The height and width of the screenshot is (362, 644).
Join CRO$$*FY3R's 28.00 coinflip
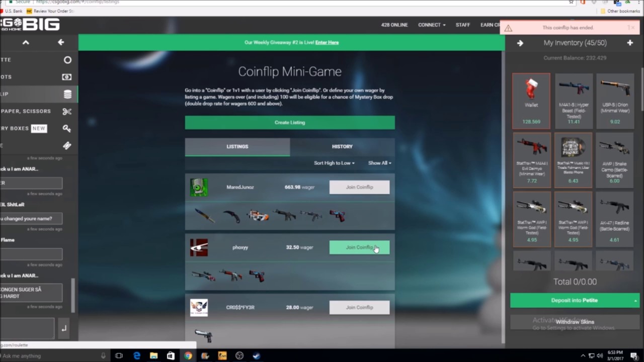point(359,307)
